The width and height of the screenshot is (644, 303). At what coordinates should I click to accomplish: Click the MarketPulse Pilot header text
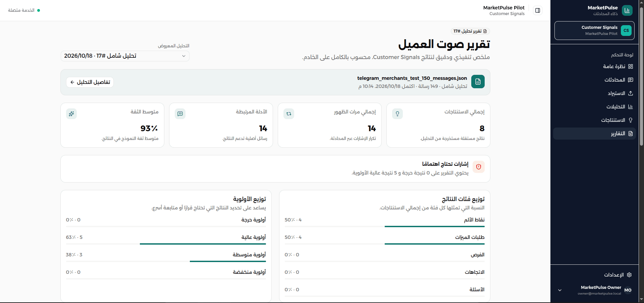click(x=504, y=8)
